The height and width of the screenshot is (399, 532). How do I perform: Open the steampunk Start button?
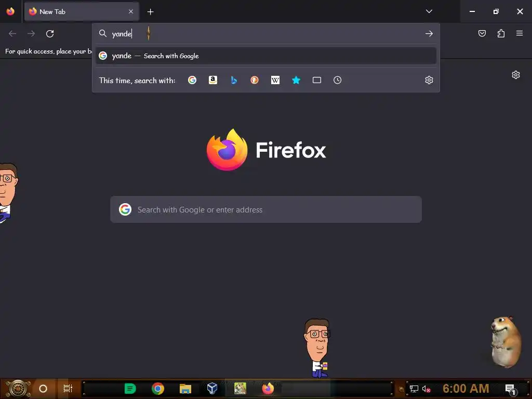[18, 389]
